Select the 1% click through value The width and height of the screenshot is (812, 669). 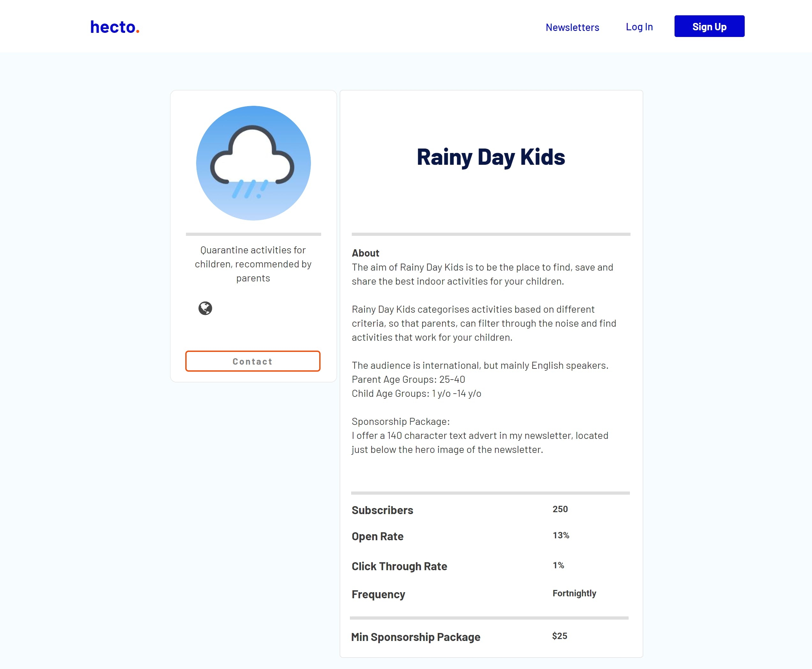558,565
